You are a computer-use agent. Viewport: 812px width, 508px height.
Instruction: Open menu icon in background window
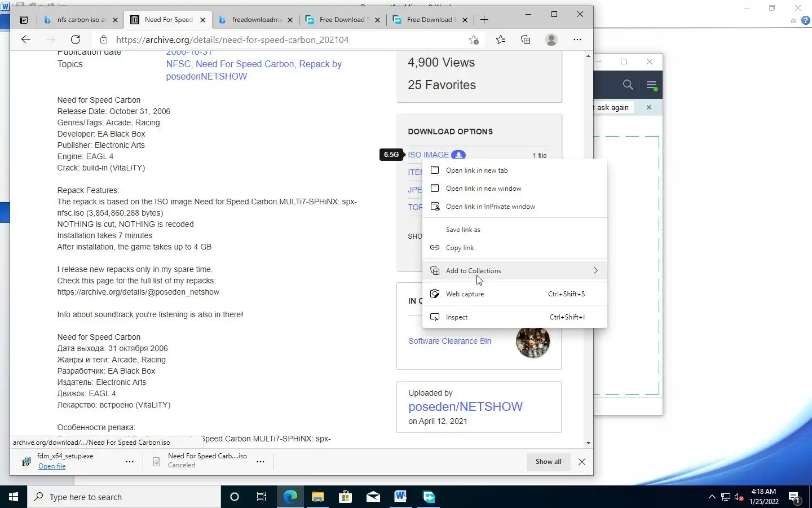point(651,85)
